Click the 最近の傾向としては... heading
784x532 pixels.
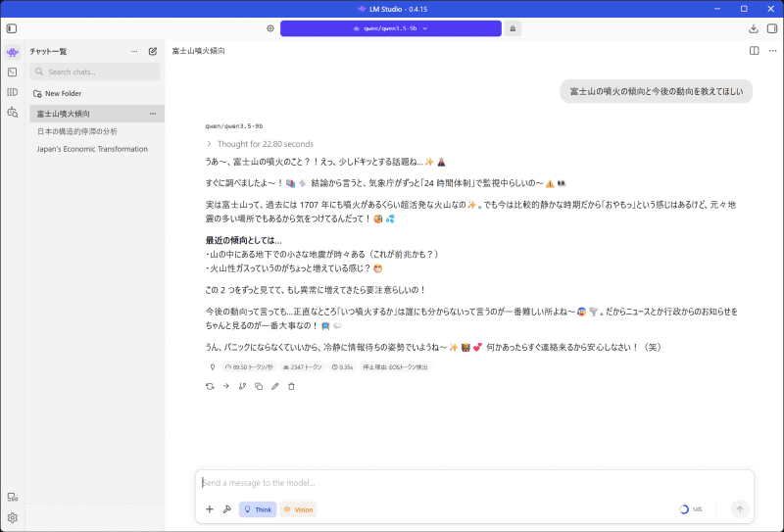click(243, 240)
